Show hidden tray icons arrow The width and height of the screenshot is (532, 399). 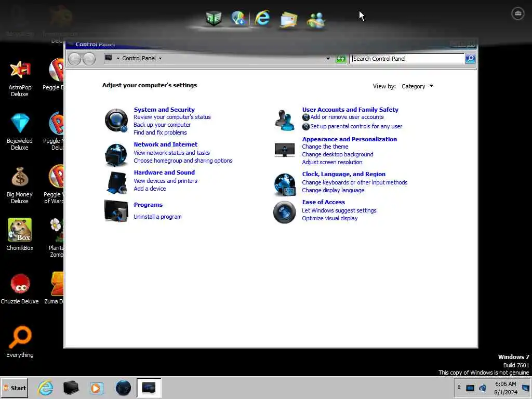point(459,387)
